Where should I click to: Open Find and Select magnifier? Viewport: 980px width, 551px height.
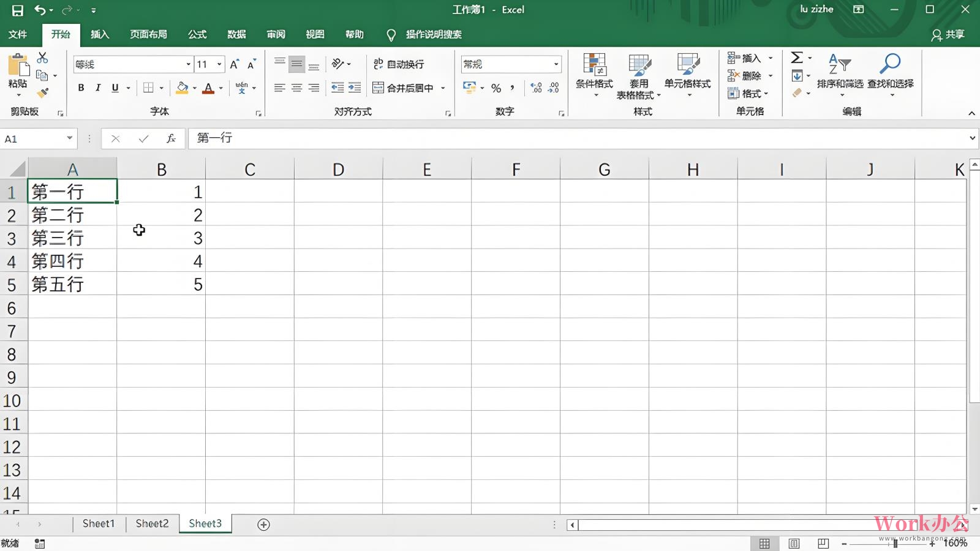[890, 75]
